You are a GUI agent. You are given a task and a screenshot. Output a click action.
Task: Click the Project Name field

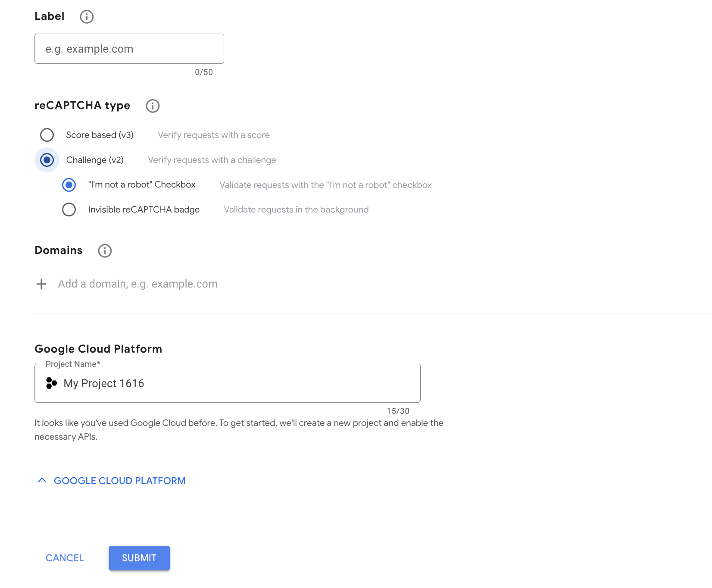228,383
